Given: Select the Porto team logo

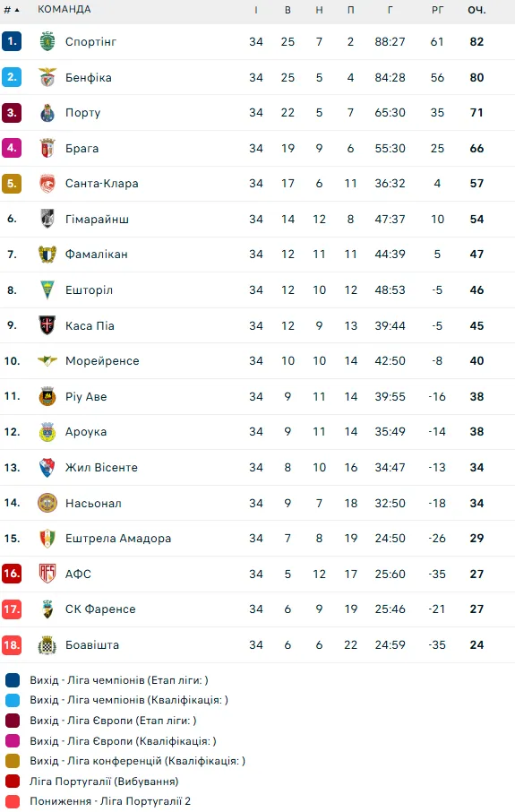Looking at the screenshot, I should (47, 112).
